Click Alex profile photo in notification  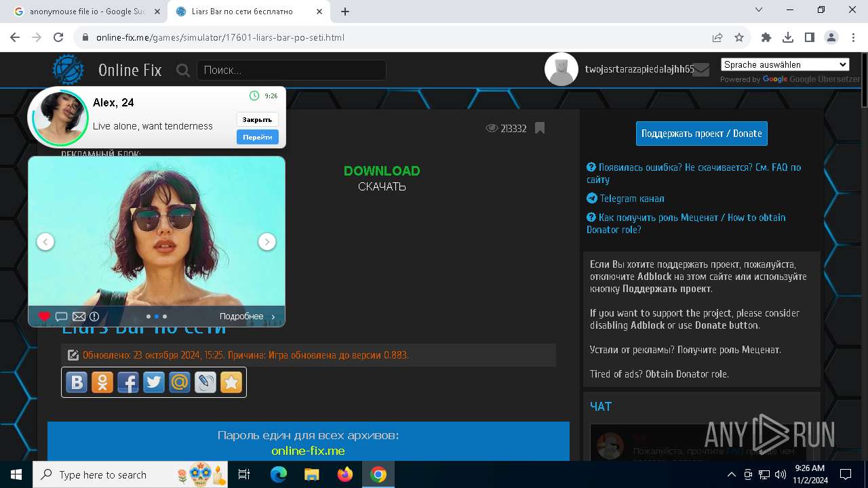pyautogui.click(x=60, y=117)
